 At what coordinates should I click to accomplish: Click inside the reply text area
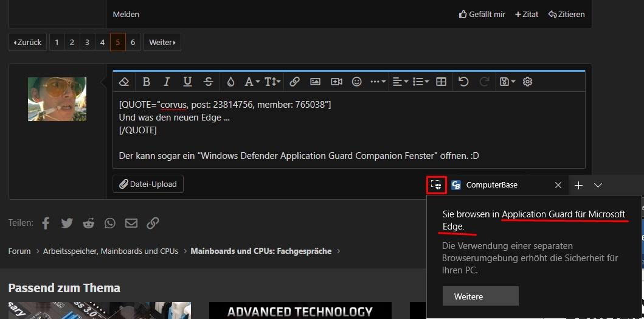tap(348, 130)
